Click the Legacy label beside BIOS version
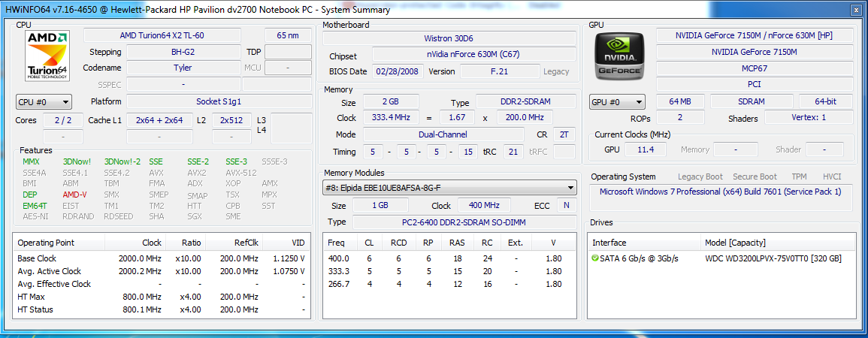This screenshot has width=868, height=338. coord(556,72)
